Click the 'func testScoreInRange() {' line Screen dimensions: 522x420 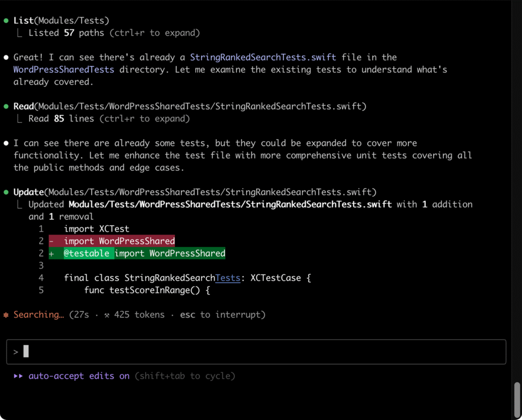point(147,290)
